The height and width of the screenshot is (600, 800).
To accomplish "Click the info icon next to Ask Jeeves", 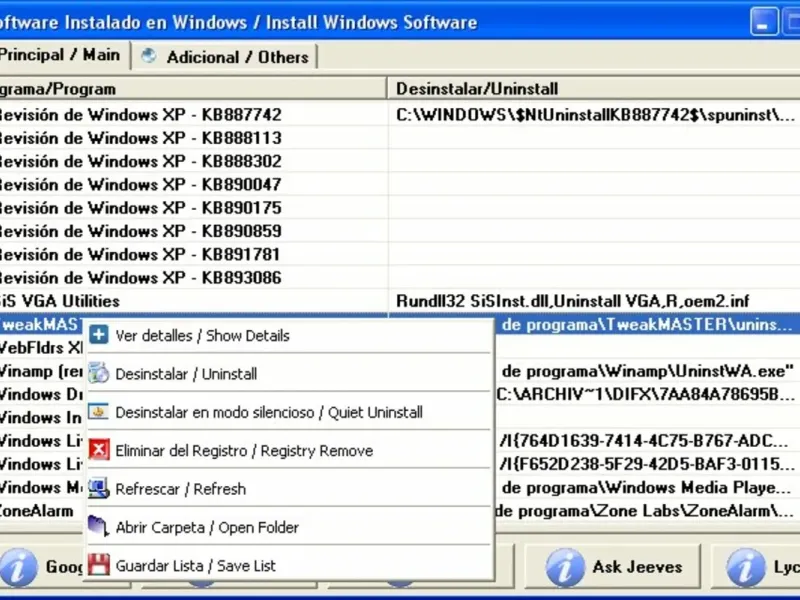I will 564,567.
